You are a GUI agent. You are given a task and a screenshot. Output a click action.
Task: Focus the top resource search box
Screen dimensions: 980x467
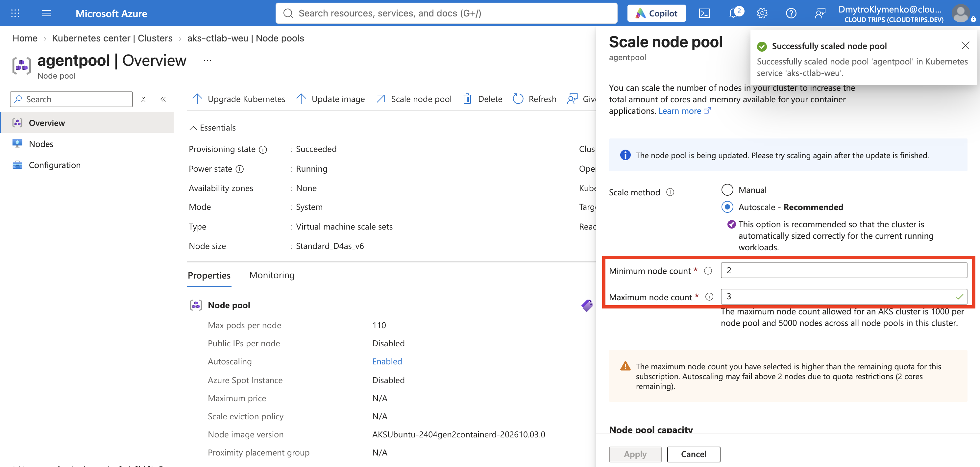click(x=446, y=13)
